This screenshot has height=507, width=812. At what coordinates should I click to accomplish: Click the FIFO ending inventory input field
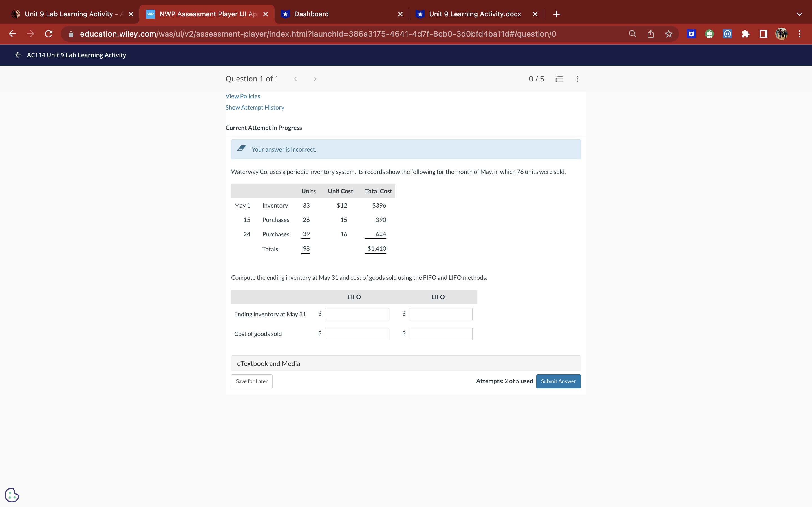[x=356, y=314]
